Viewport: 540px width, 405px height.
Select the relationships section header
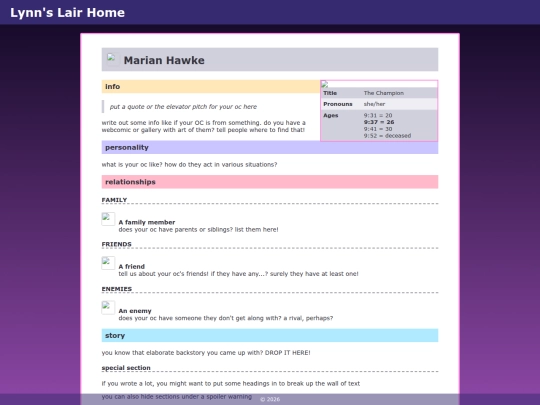pyautogui.click(x=270, y=182)
